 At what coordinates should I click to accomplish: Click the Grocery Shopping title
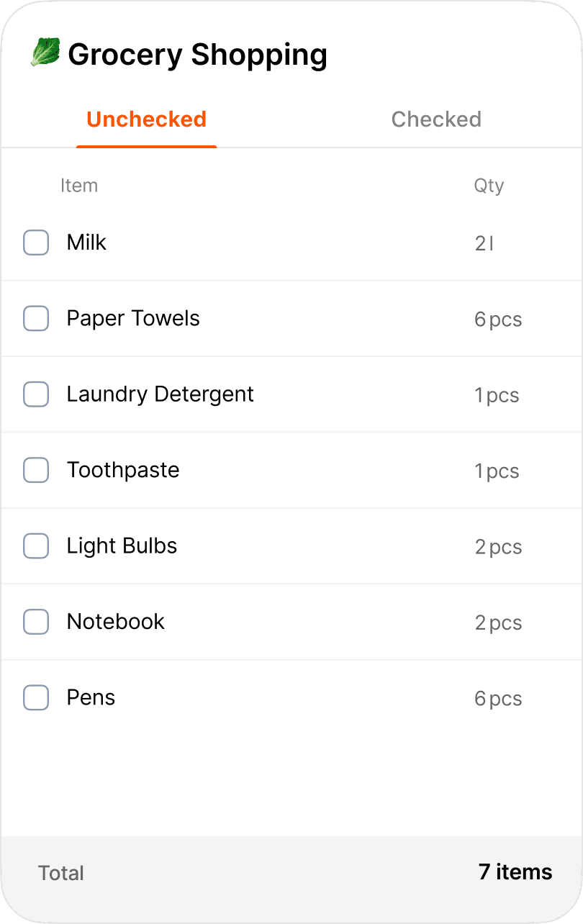[197, 54]
